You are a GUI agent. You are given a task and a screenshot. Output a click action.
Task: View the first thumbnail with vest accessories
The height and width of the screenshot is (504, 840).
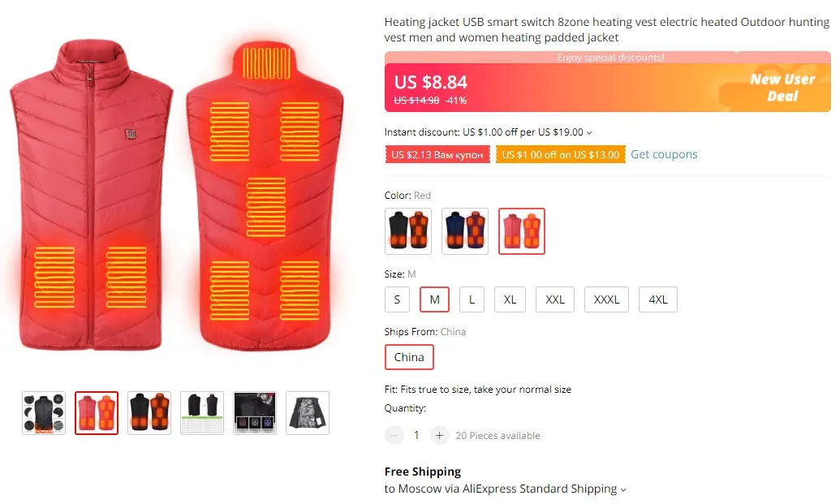[x=43, y=413]
